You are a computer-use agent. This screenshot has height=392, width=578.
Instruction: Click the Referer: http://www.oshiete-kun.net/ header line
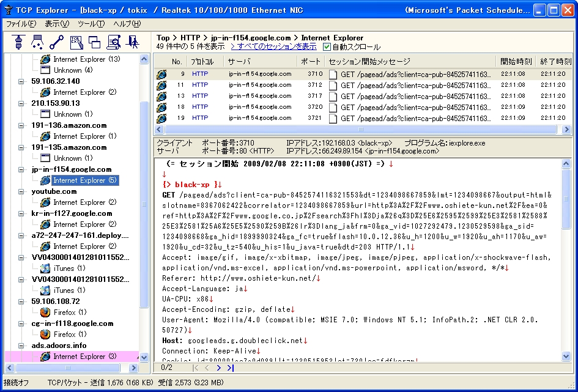241,278
